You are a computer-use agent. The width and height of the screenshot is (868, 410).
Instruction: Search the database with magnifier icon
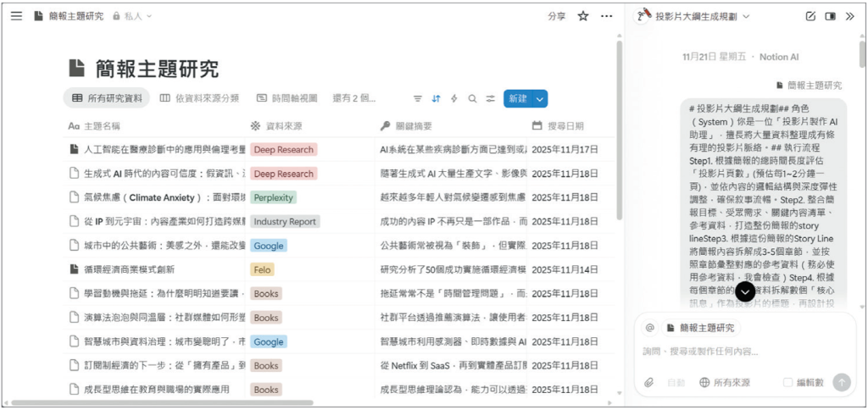pos(472,98)
